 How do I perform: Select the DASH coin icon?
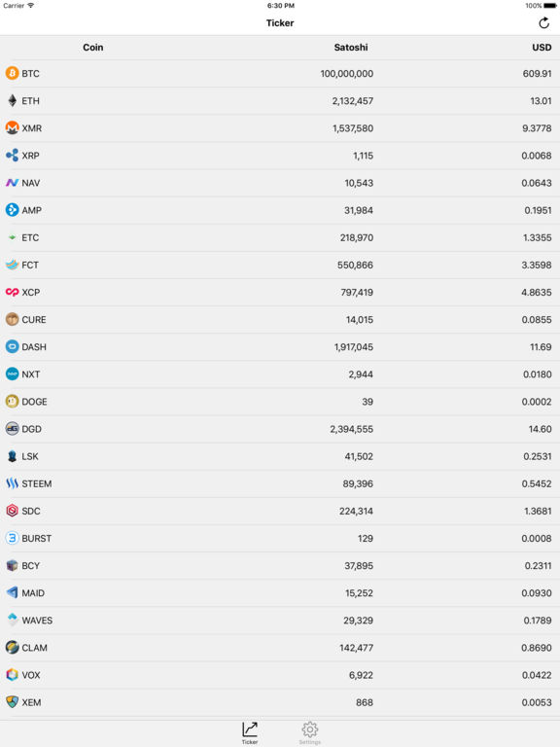[x=12, y=347]
